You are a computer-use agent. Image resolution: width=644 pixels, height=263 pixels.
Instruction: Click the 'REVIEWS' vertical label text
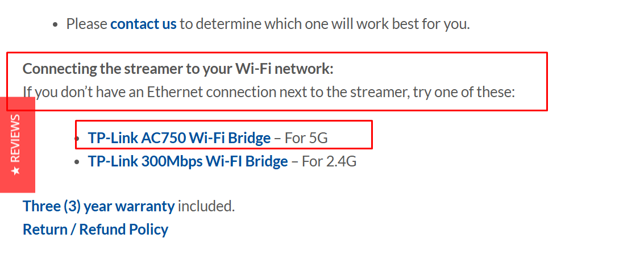coord(15,138)
